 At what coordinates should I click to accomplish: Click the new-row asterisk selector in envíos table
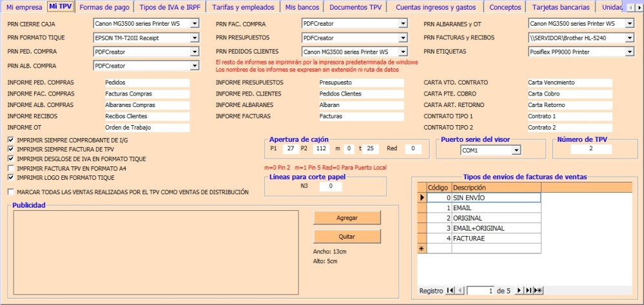(422, 248)
